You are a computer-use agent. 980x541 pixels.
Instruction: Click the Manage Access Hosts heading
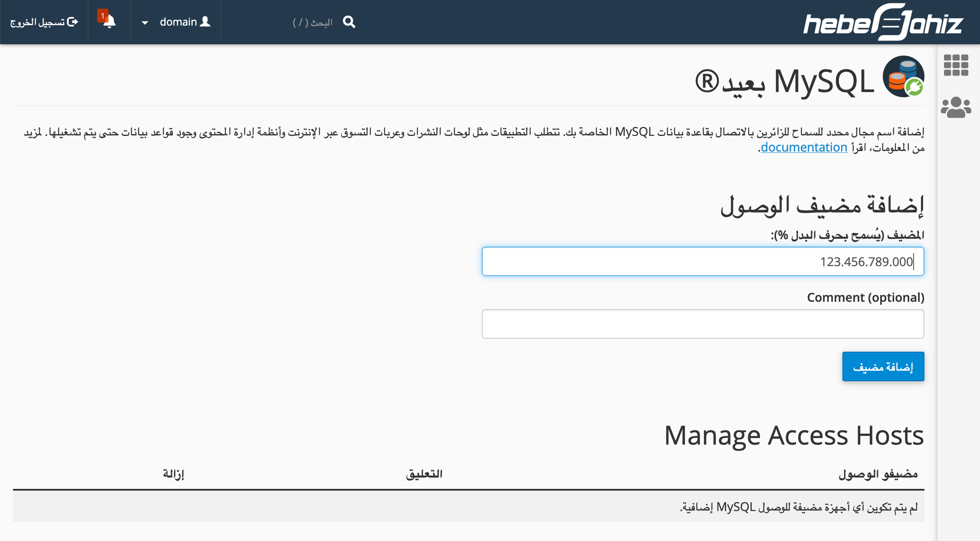pos(794,435)
